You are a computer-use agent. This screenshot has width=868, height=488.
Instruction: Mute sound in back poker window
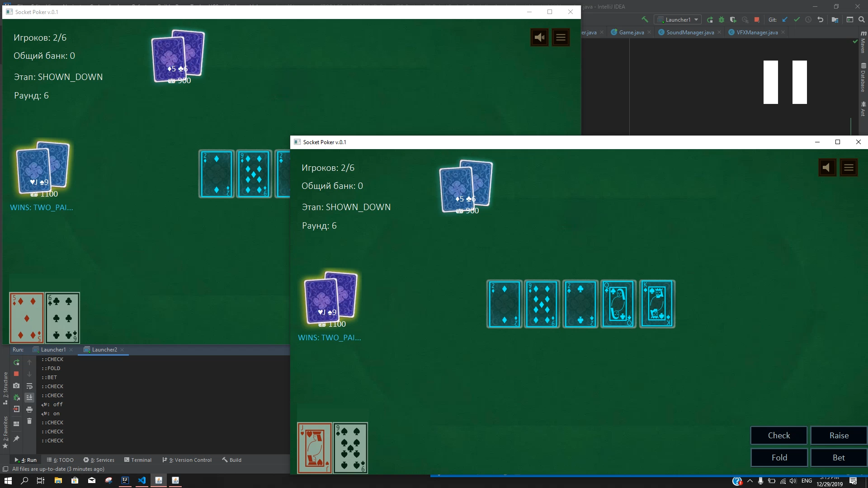tap(539, 38)
